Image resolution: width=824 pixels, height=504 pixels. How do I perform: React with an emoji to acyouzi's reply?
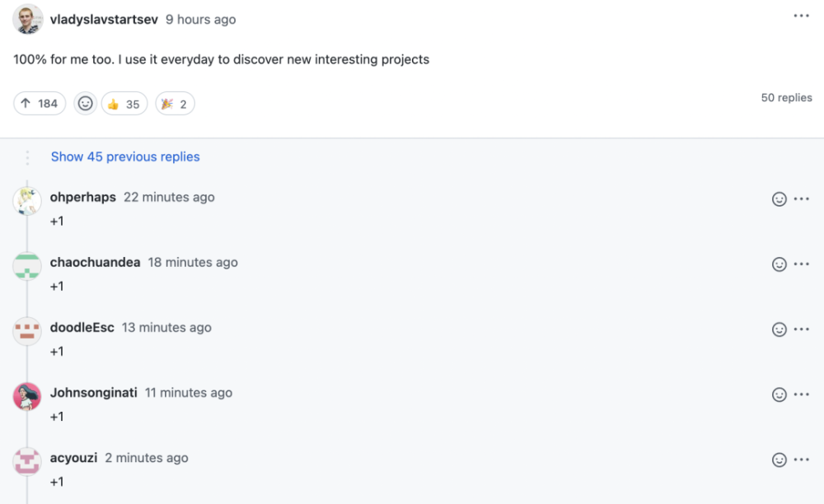pyautogui.click(x=780, y=459)
